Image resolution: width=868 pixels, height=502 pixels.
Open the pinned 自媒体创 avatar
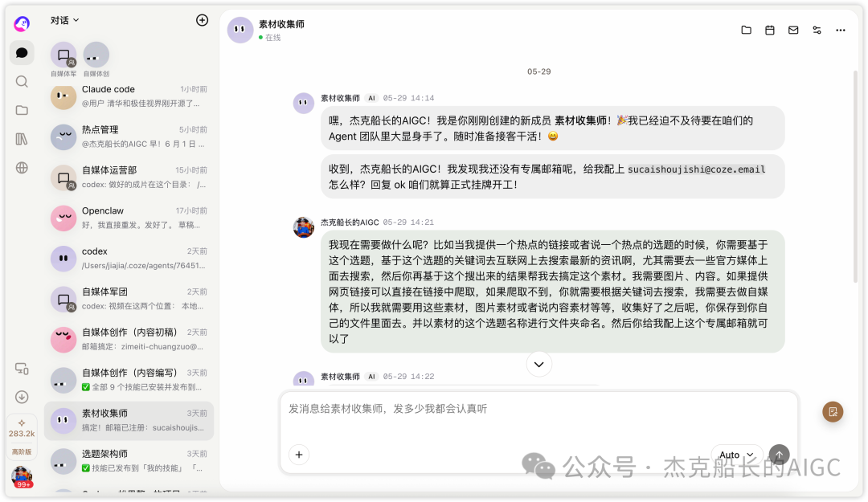[96, 55]
